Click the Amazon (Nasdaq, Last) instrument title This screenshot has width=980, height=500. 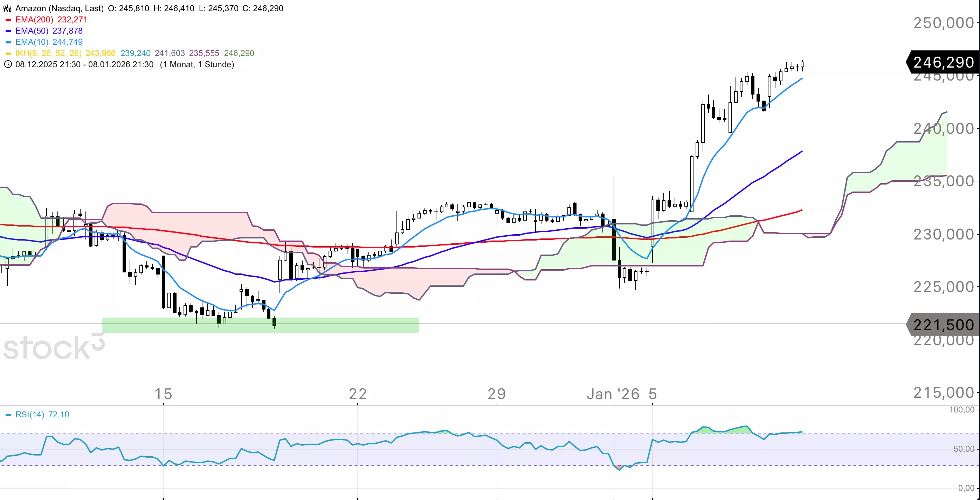[x=59, y=8]
